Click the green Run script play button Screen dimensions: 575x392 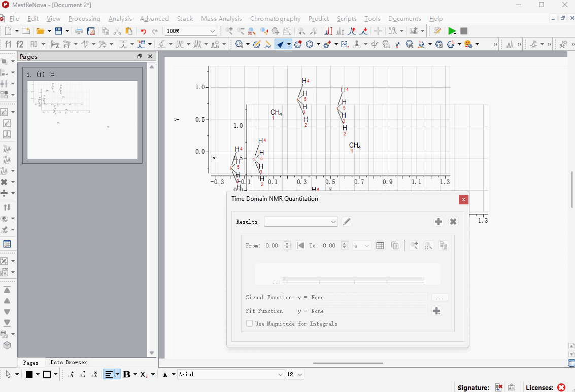pos(452,31)
